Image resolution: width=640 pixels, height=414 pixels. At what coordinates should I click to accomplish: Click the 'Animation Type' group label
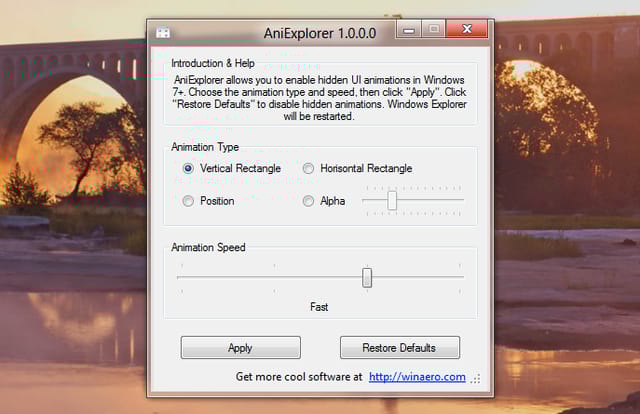(205, 147)
